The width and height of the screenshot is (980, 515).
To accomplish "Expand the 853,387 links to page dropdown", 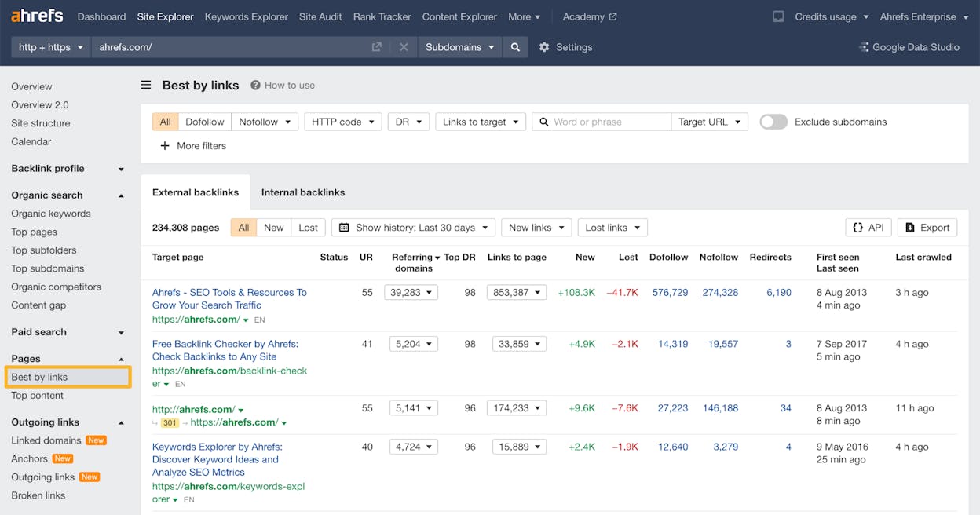I will click(x=516, y=292).
